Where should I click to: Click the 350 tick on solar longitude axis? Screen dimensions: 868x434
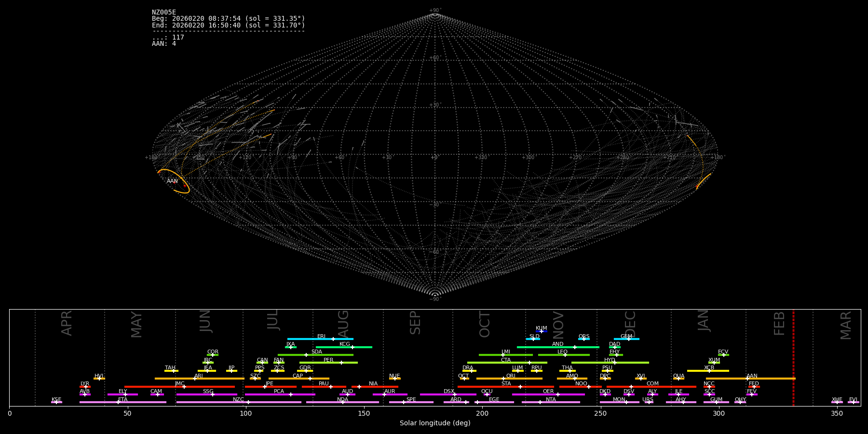(837, 413)
